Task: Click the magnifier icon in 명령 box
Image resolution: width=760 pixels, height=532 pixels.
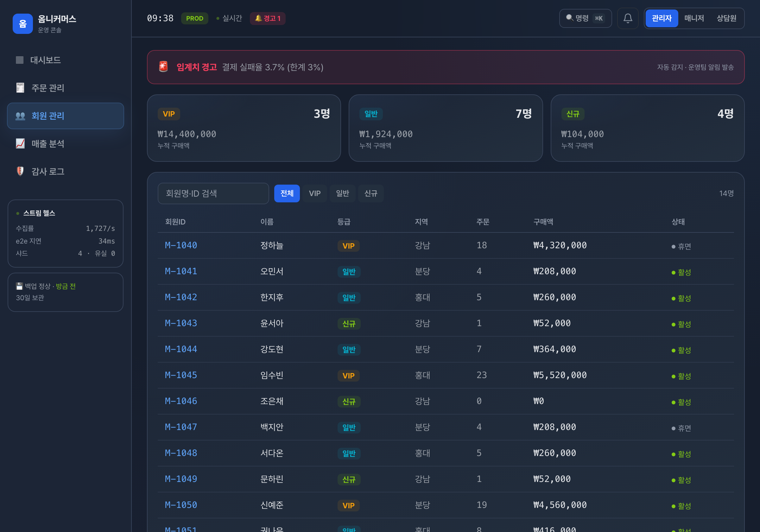Action: pyautogui.click(x=569, y=18)
